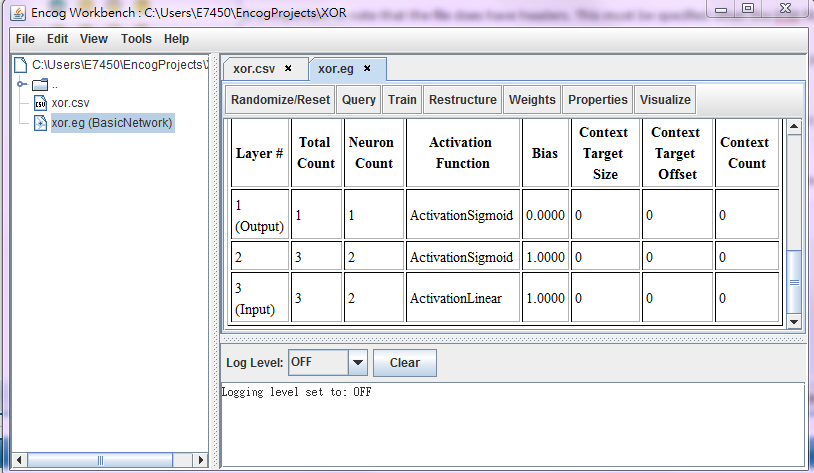
Task: Select the C:\Users\E7450\EncogProjects root path
Action: click(120, 65)
